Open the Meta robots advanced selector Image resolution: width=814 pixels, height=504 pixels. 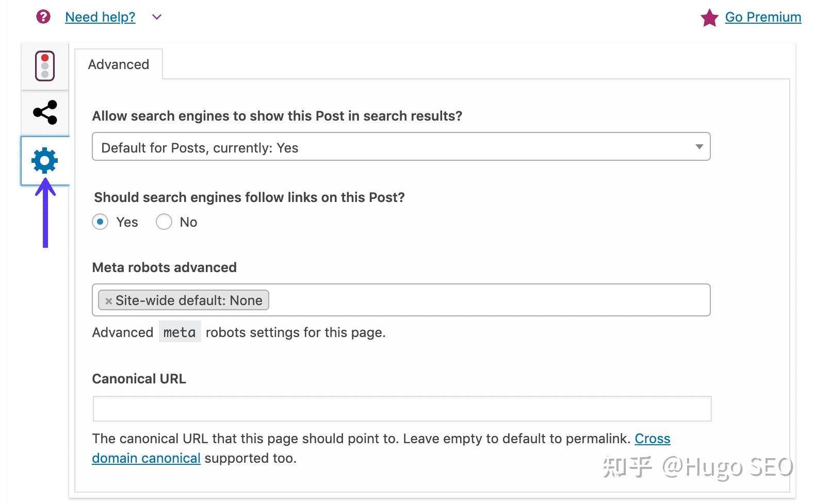pos(464,300)
